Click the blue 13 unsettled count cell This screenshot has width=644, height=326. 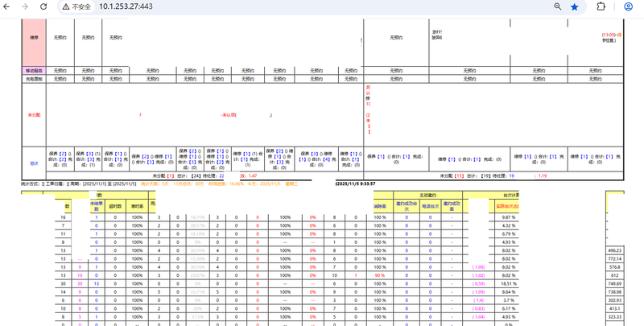(96, 283)
